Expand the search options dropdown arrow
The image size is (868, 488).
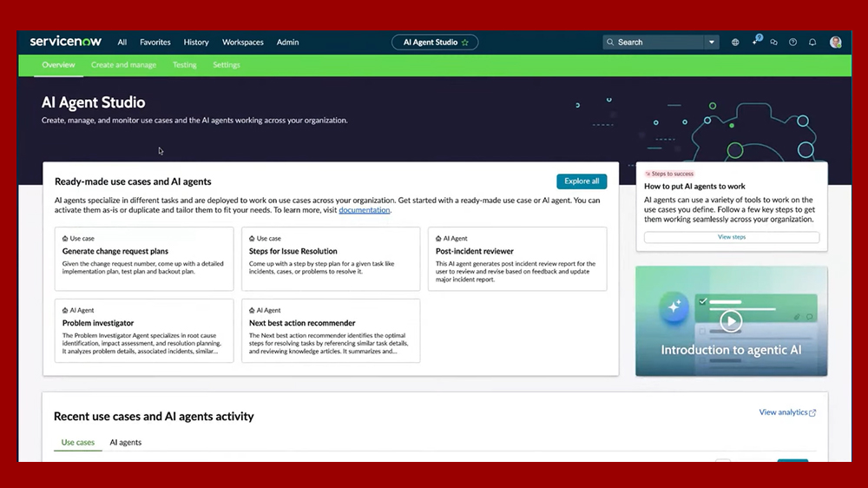tap(712, 42)
